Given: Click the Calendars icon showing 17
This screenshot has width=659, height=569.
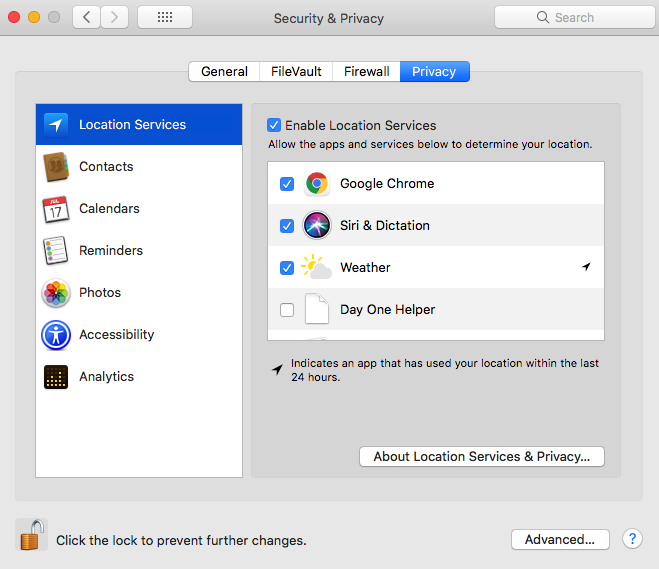Looking at the screenshot, I should click(56, 209).
